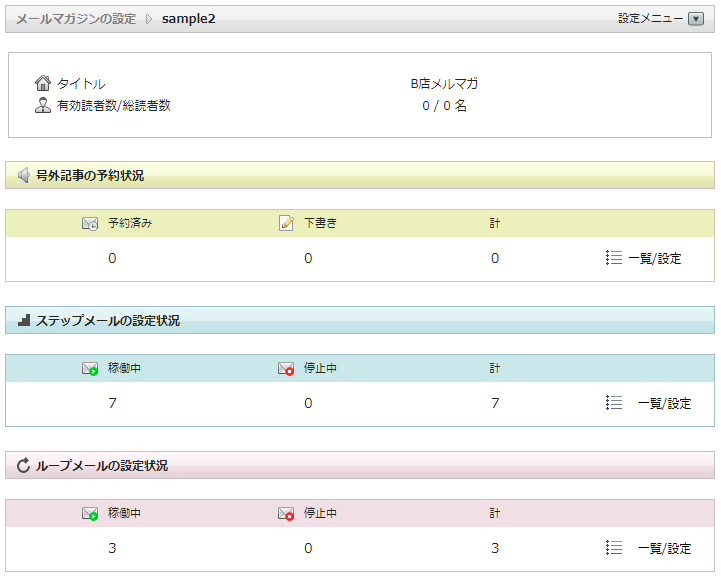The height and width of the screenshot is (579, 721).
Task: Click the 下書き pencil note icon
Action: [x=286, y=223]
